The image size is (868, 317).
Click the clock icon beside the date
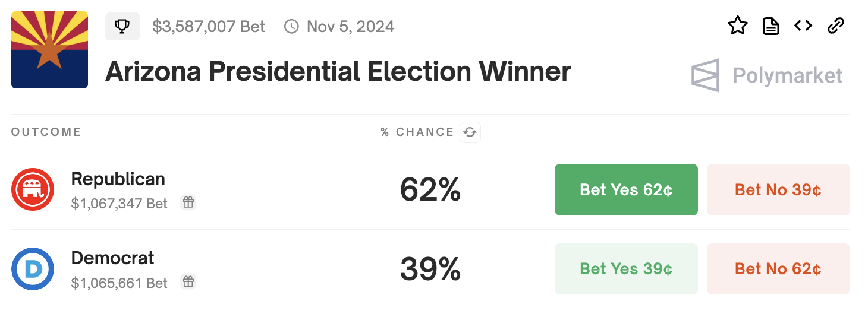pyautogui.click(x=291, y=27)
